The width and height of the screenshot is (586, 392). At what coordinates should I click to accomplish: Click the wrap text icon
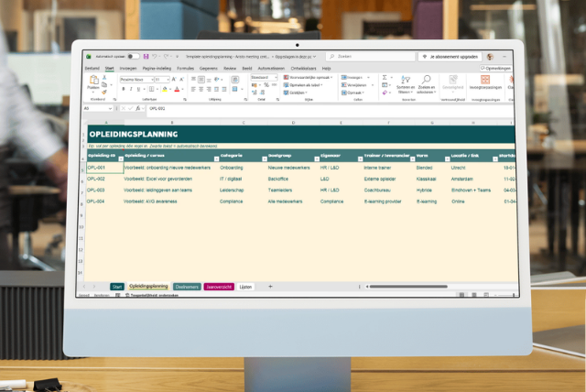pyautogui.click(x=235, y=79)
